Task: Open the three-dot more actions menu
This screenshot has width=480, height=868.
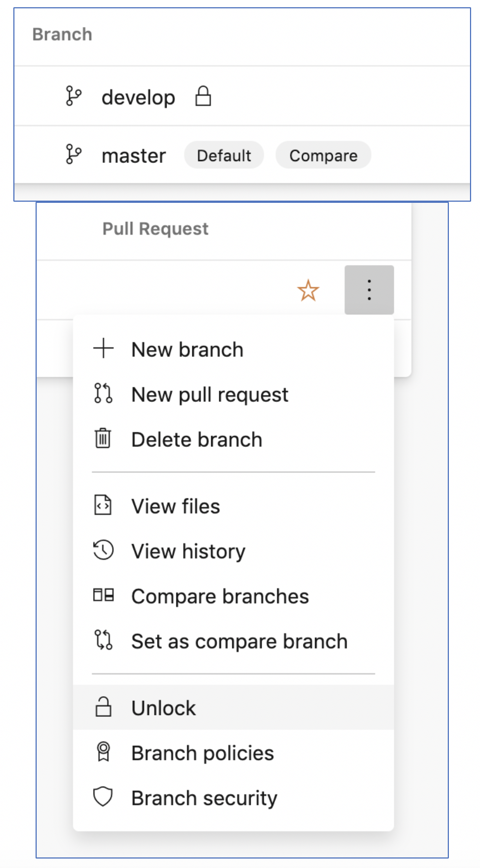Action: coord(369,290)
